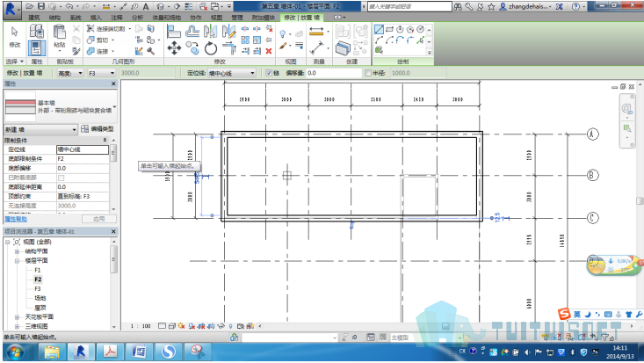Open the F3 floor plan in project browser

point(38,289)
